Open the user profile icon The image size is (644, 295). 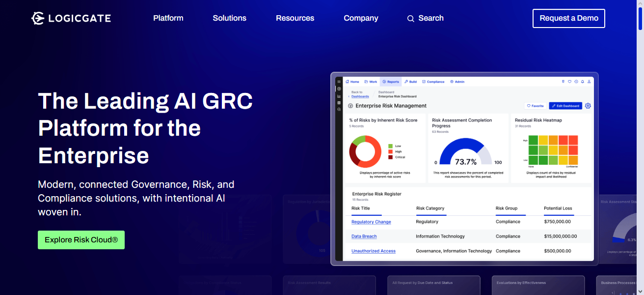[x=589, y=82]
